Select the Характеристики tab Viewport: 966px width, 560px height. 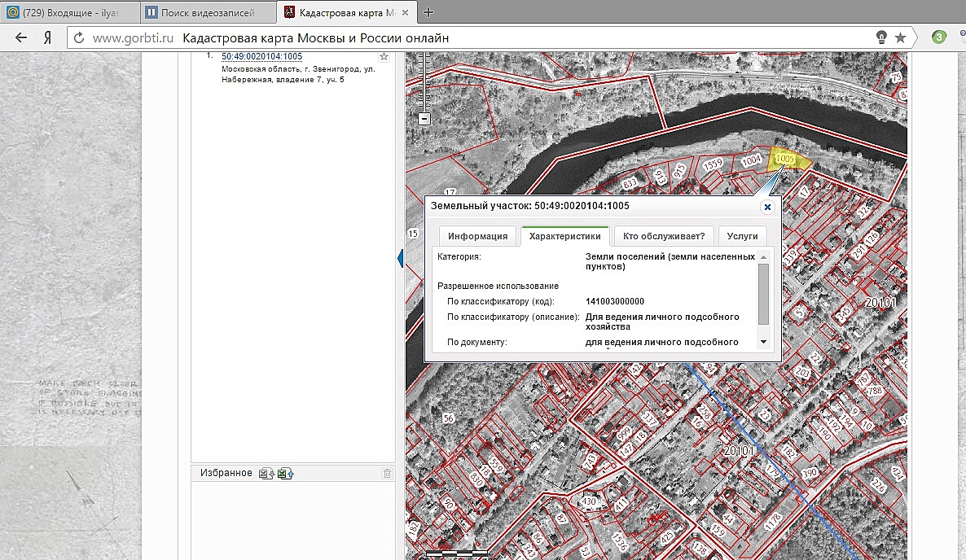pyautogui.click(x=564, y=236)
